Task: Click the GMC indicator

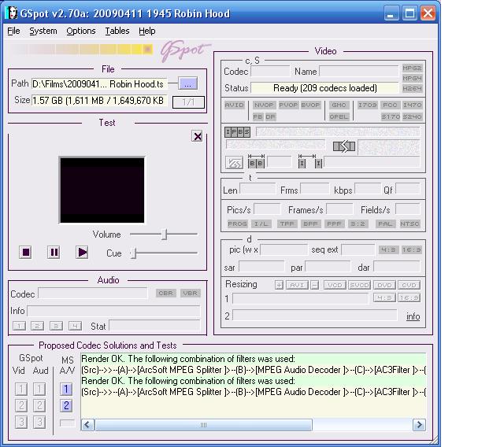Action: (x=339, y=105)
